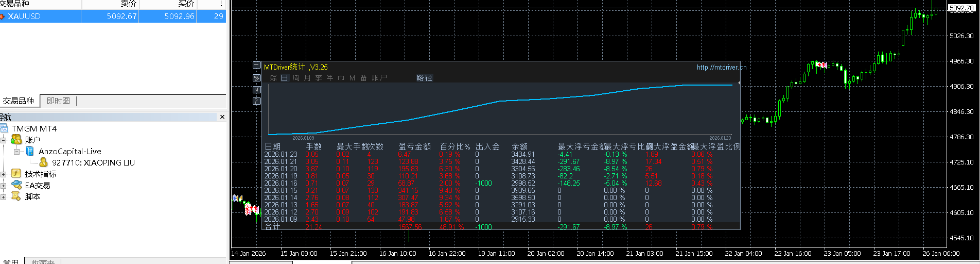Switch to the 即时图 tab
Viewport: 980px width, 264px height.
tap(58, 101)
